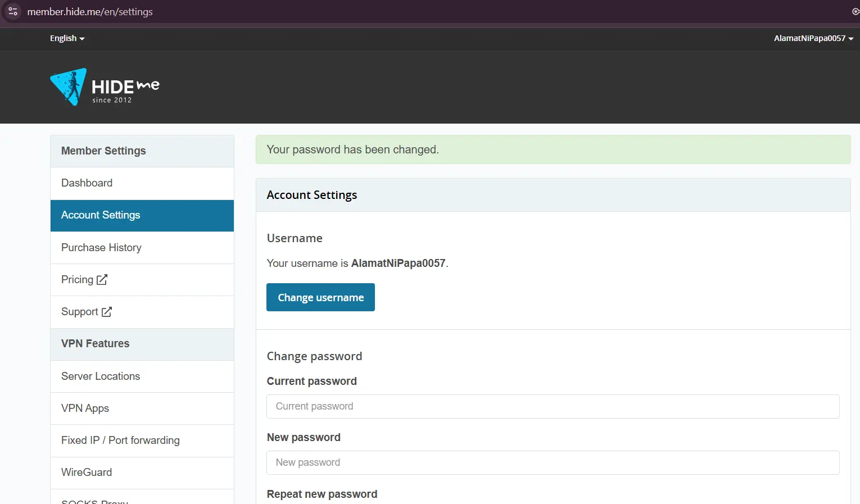Open Fixed IP / Port forwarding
This screenshot has height=504, width=860.
coord(142,441)
